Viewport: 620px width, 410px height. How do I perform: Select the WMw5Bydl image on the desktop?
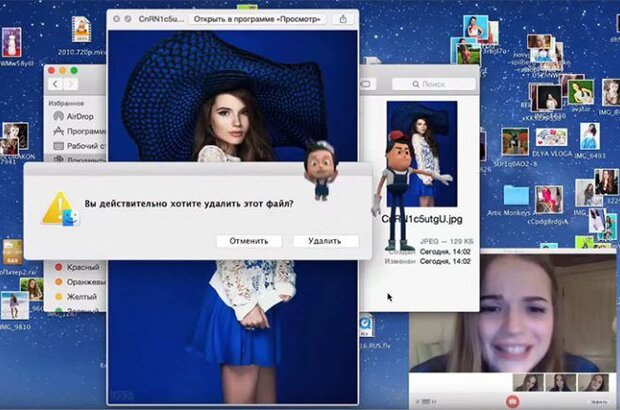point(11,43)
